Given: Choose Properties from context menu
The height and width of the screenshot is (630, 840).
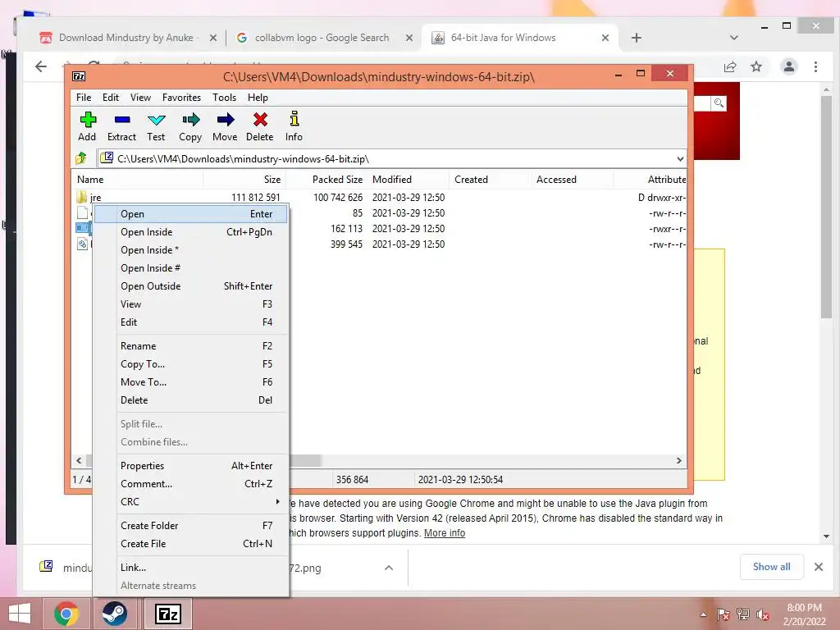Looking at the screenshot, I should coord(191,466).
